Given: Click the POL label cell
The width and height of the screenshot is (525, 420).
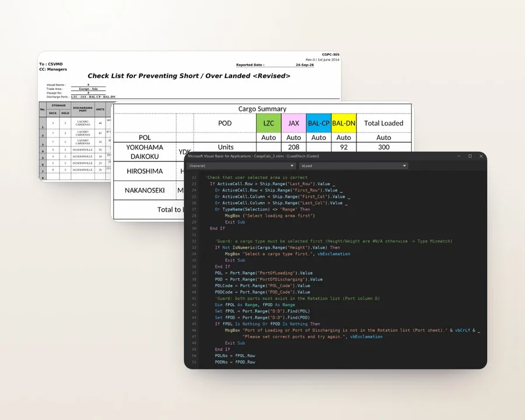Looking at the screenshot, I should (145, 137).
